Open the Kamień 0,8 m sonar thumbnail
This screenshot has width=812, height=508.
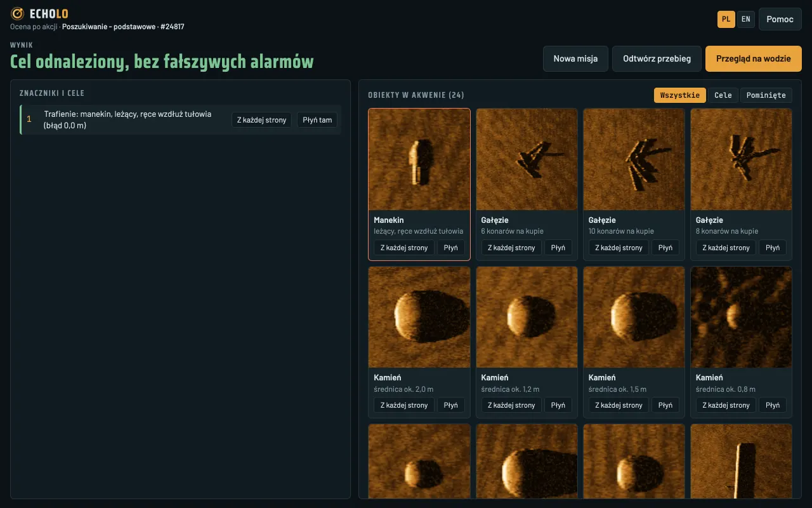click(741, 317)
